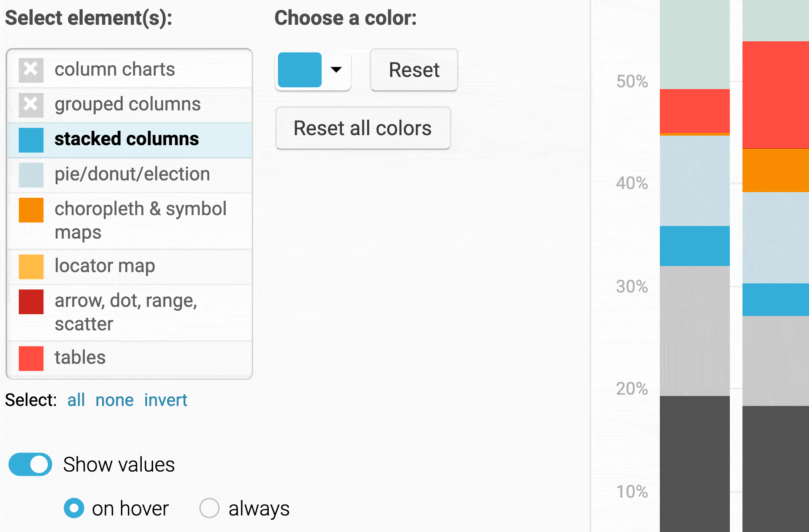Open the color picker dropdown arrow
This screenshot has width=809, height=532.
coord(336,70)
